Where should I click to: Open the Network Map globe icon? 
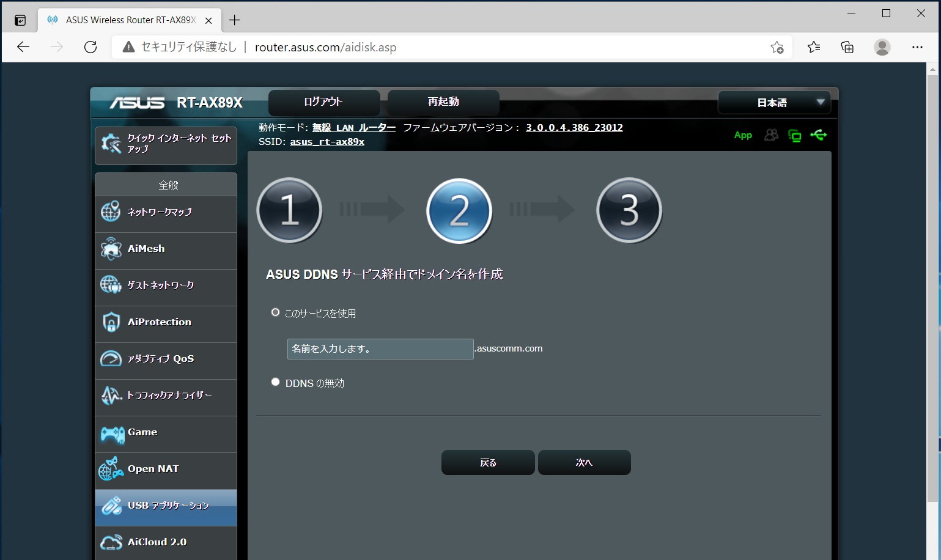(111, 212)
